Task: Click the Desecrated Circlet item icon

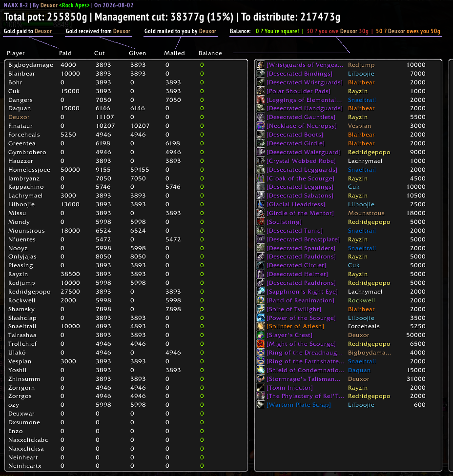Action: point(261,266)
